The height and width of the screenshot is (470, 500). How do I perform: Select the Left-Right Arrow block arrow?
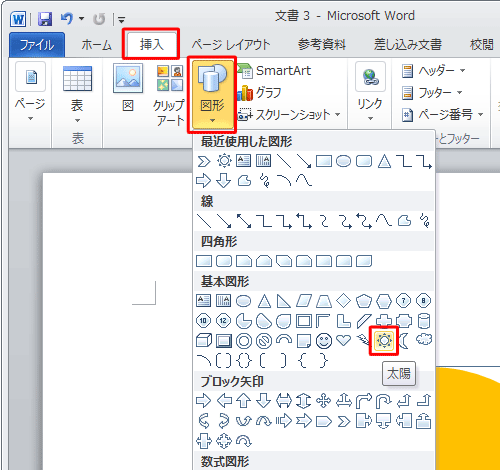click(x=284, y=401)
